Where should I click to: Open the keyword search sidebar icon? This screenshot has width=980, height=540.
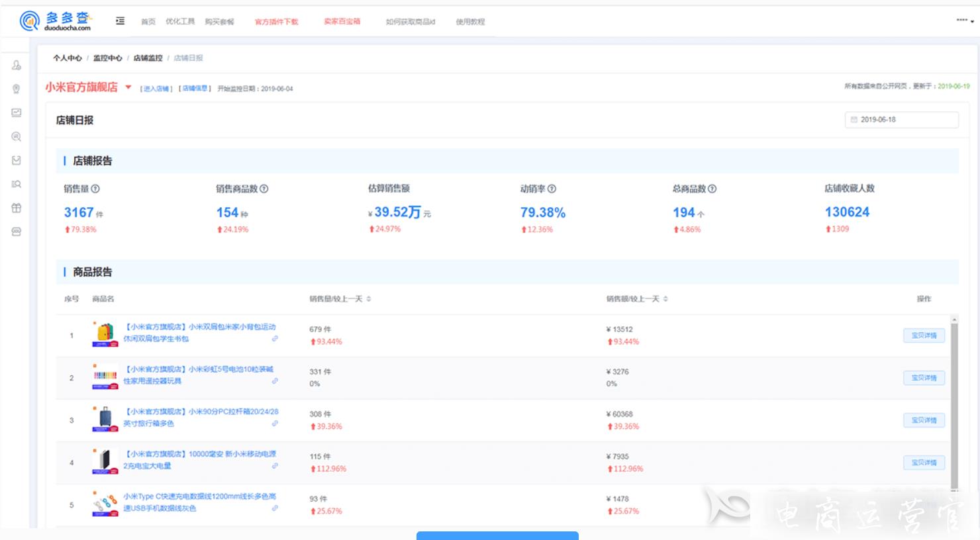pyautogui.click(x=17, y=184)
